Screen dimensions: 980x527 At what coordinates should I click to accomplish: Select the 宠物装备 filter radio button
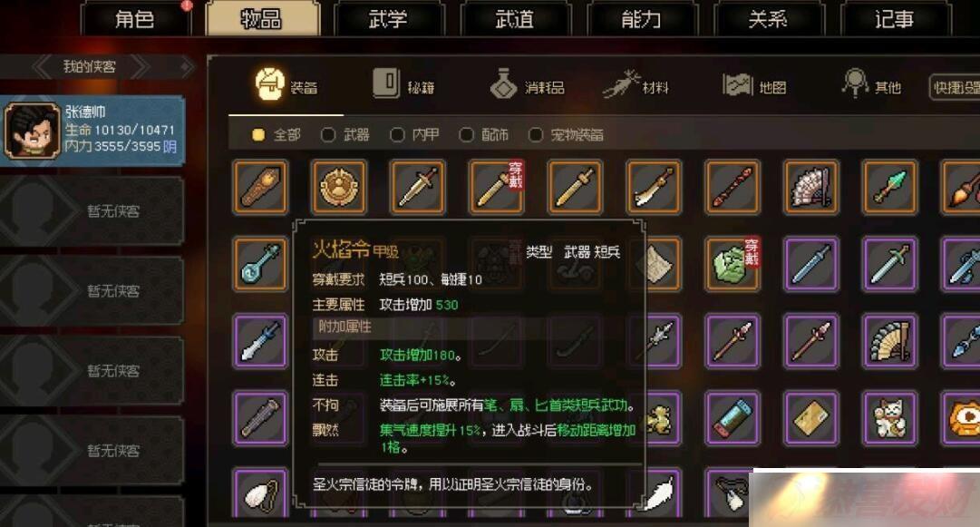(536, 135)
